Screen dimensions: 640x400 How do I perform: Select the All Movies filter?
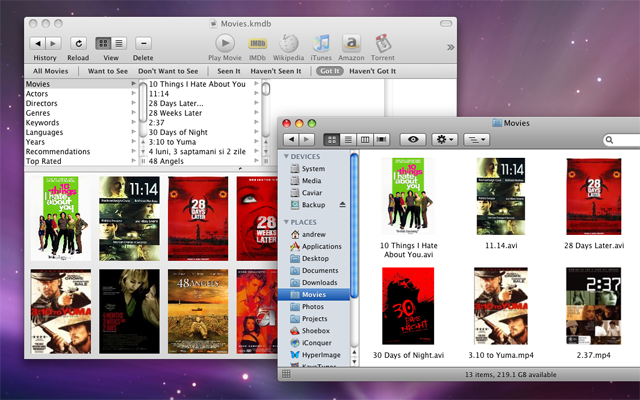coord(51,71)
